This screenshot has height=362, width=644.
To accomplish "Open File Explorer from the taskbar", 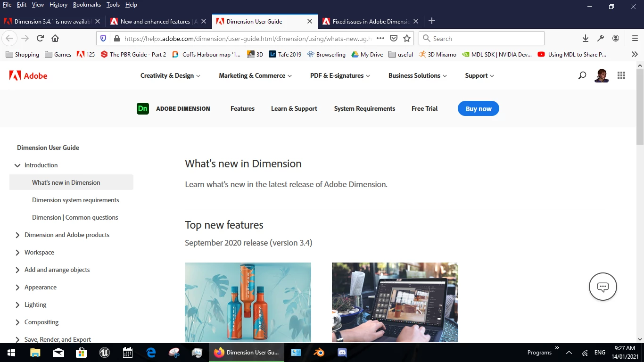I will point(35,352).
